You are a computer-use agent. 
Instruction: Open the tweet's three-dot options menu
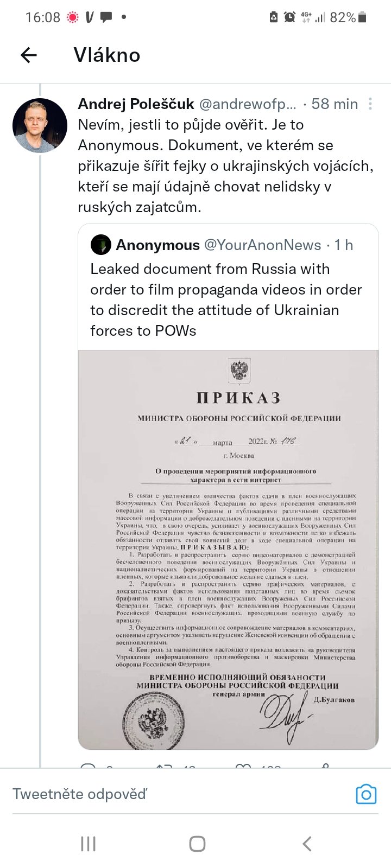(x=370, y=104)
